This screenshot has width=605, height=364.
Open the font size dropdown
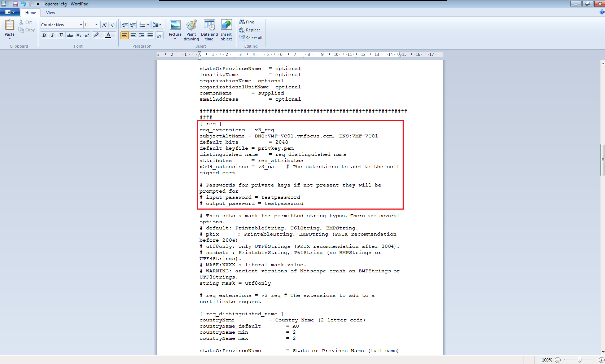96,25
